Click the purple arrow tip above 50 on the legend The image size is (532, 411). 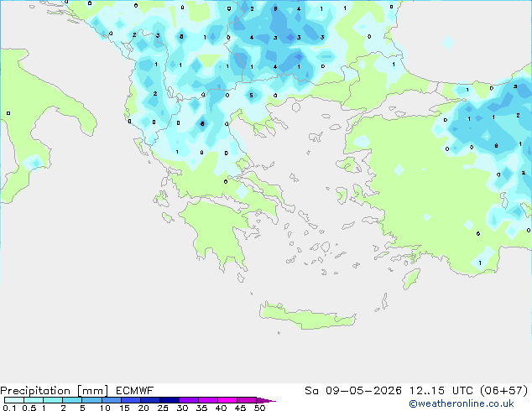[x=266, y=400]
